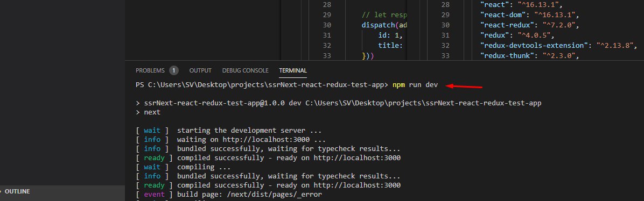This screenshot has width=644, height=201.
Task: Click line number 28 in package.json gutter
Action: [445, 5]
